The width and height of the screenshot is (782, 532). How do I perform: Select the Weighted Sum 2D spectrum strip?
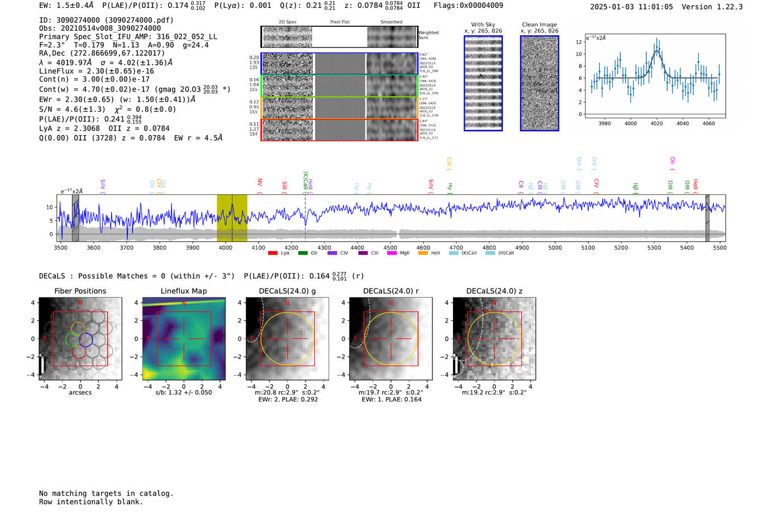tap(339, 37)
